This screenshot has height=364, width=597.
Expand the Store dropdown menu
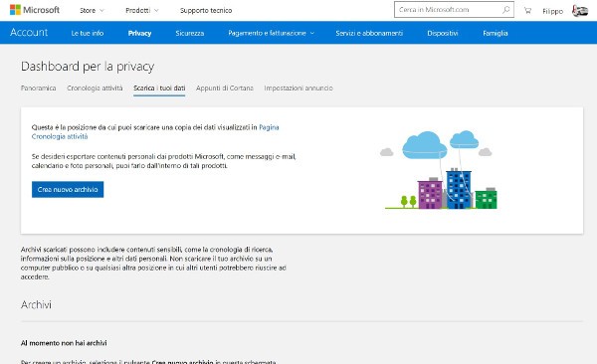tap(92, 11)
